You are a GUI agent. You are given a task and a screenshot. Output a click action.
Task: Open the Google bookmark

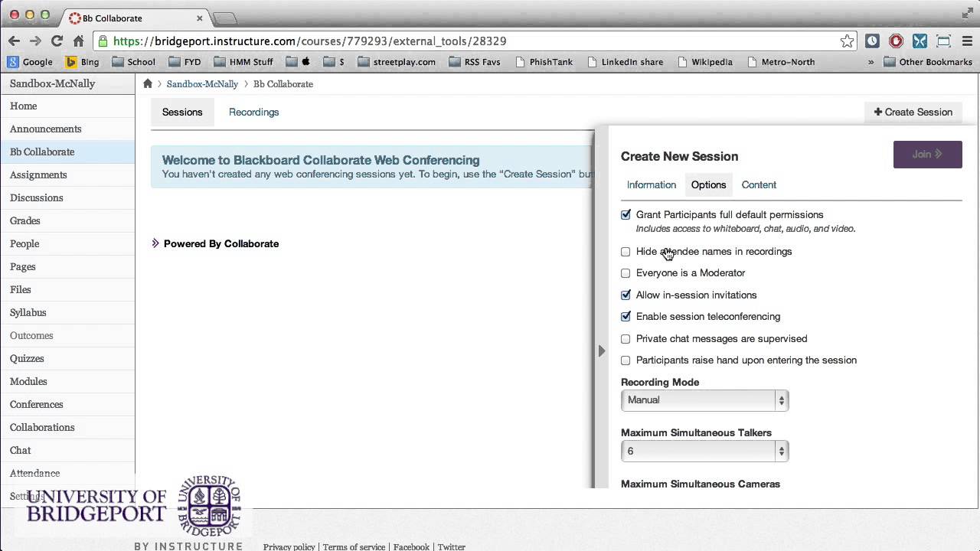pos(31,62)
